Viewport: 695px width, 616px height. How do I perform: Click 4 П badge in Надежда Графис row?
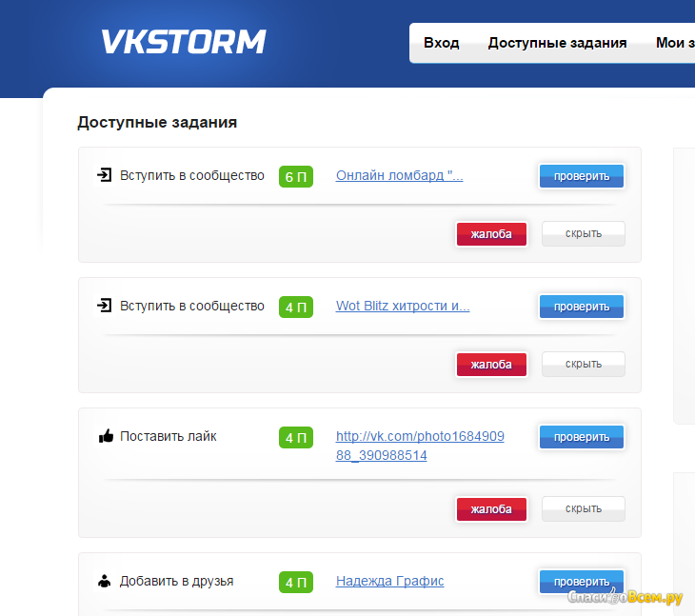coord(296,582)
